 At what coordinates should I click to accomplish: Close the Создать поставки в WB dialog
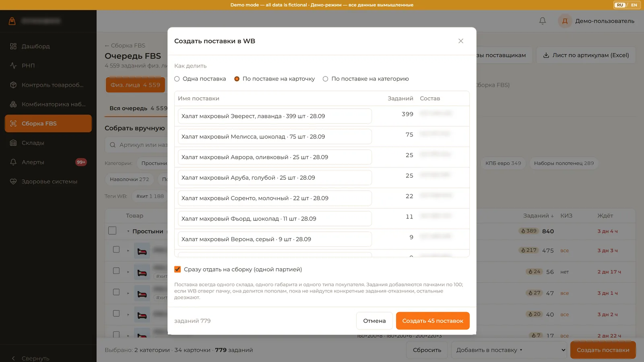click(461, 41)
